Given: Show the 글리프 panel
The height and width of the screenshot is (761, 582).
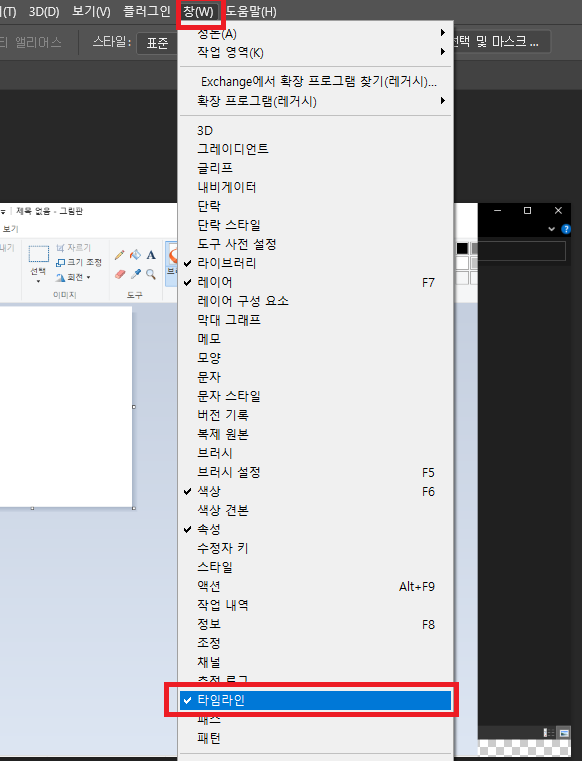Looking at the screenshot, I should [316, 168].
